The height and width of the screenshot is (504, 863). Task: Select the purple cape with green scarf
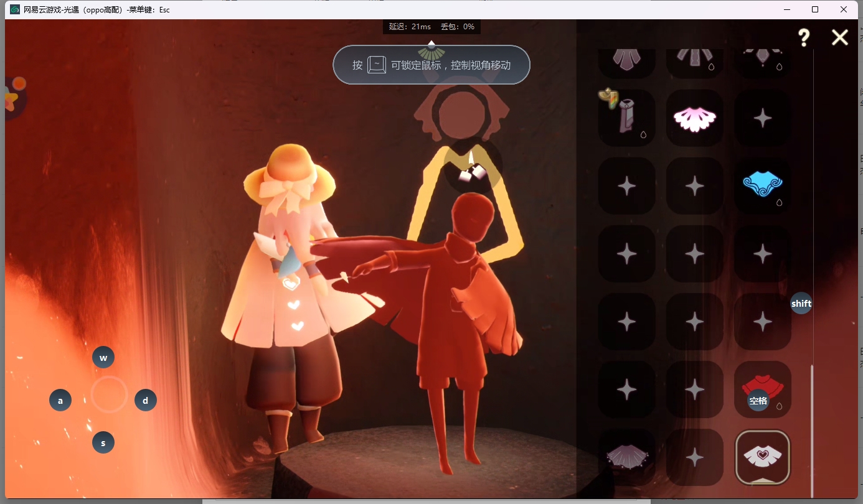[x=627, y=118]
